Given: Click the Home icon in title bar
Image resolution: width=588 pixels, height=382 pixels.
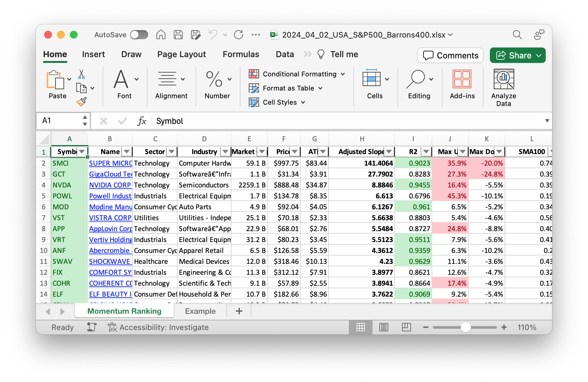Looking at the screenshot, I should 161,35.
